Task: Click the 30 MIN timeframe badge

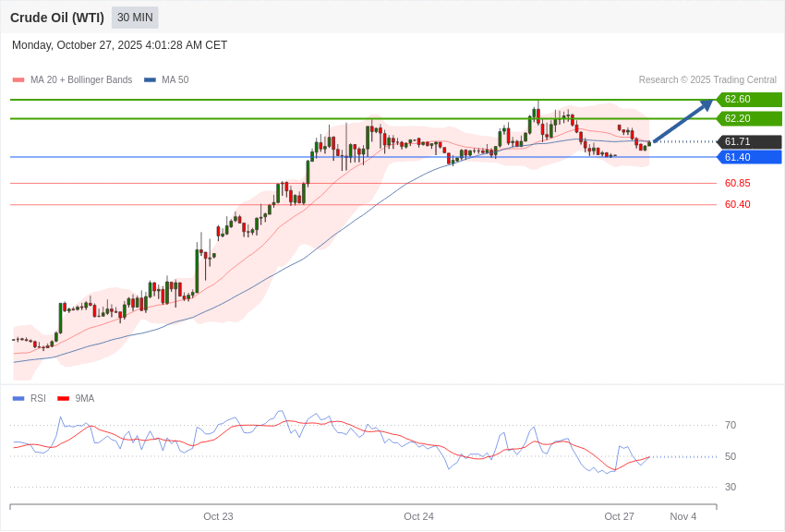Action: pos(135,18)
